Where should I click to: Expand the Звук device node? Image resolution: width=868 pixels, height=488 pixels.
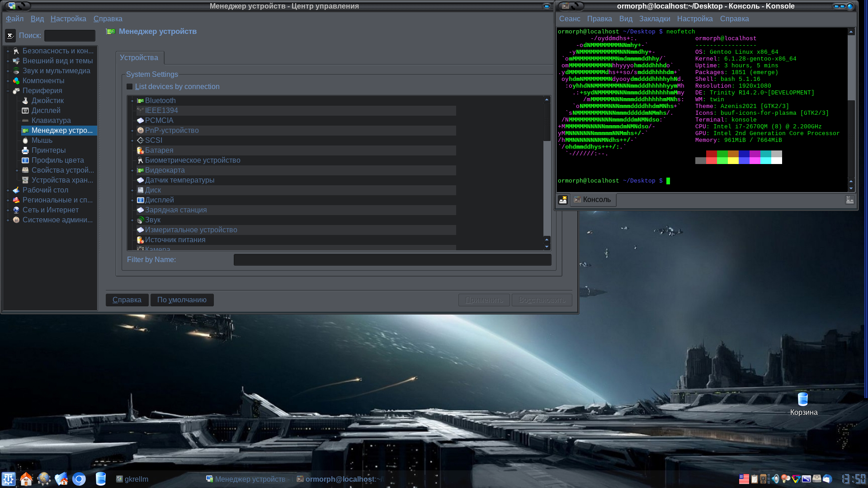[132, 220]
